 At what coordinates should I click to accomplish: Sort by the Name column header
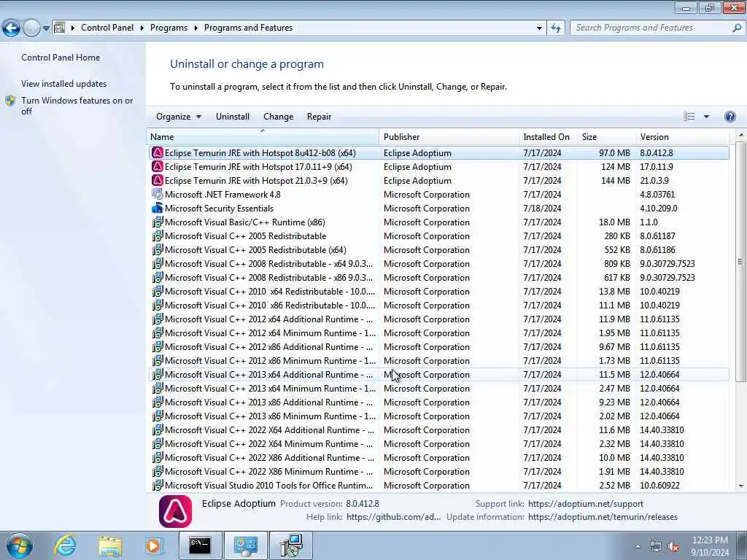click(x=263, y=136)
